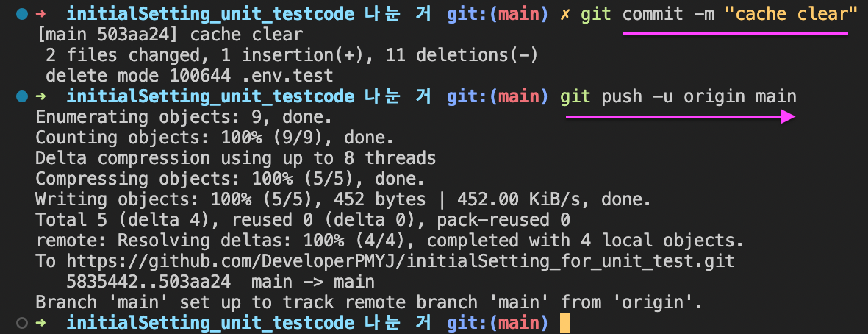Click the "cache clear" commit message string
The height and width of the screenshot is (334, 868).
791,14
